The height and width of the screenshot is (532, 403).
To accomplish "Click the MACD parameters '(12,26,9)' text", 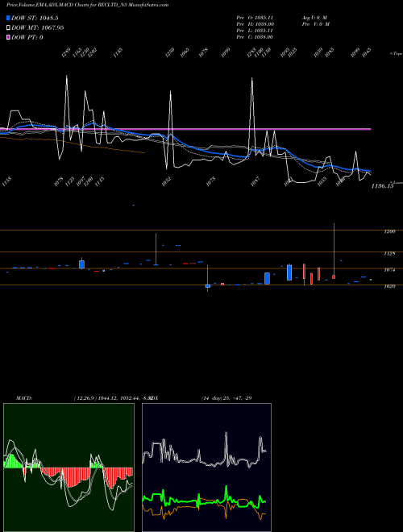I will pyautogui.click(x=85, y=398).
